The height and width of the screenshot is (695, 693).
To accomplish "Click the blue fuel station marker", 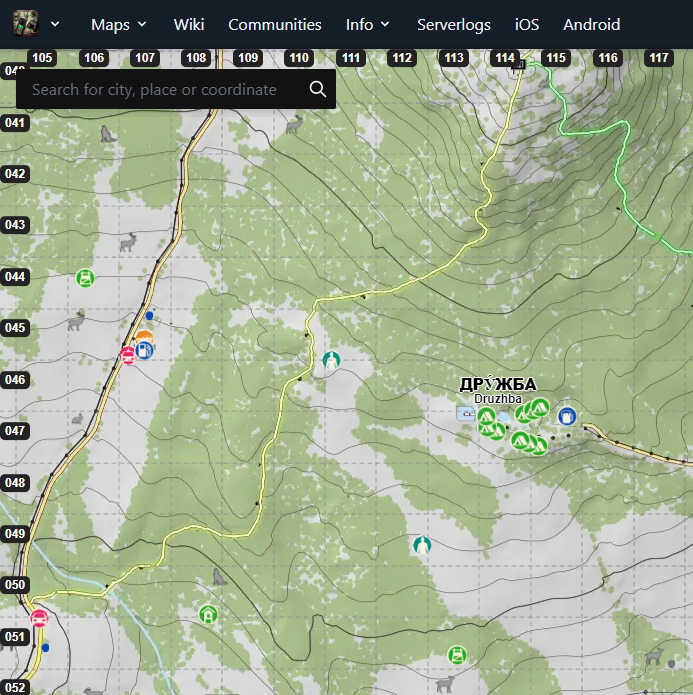I will pos(144,350).
